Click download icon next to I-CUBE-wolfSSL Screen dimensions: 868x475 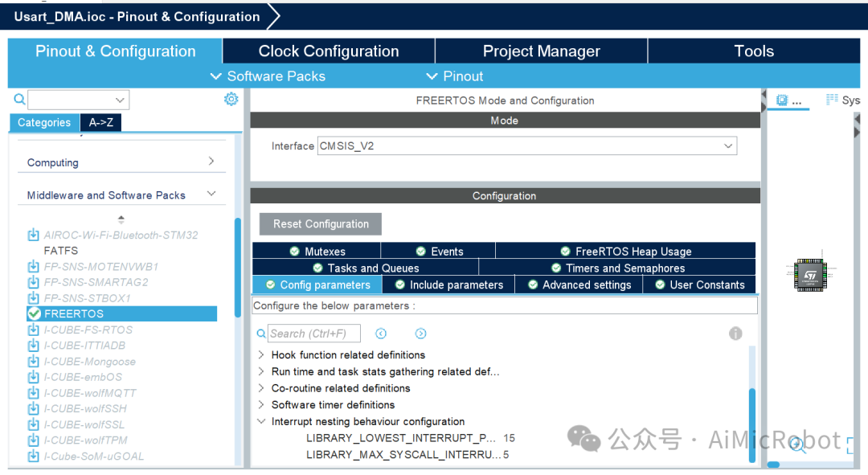(x=33, y=424)
